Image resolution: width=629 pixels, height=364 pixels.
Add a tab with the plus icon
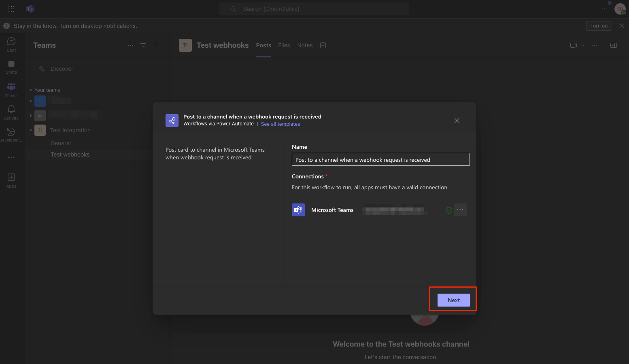click(323, 45)
